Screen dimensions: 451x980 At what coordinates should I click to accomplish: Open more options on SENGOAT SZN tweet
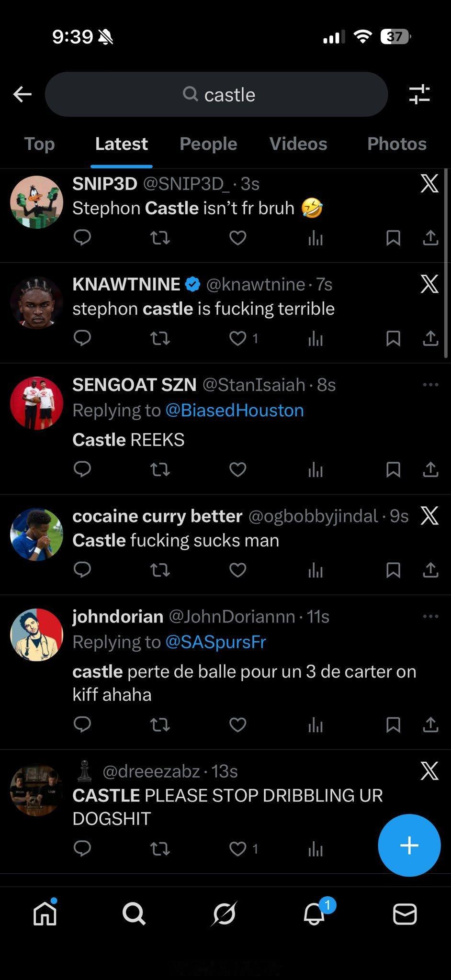(x=430, y=385)
